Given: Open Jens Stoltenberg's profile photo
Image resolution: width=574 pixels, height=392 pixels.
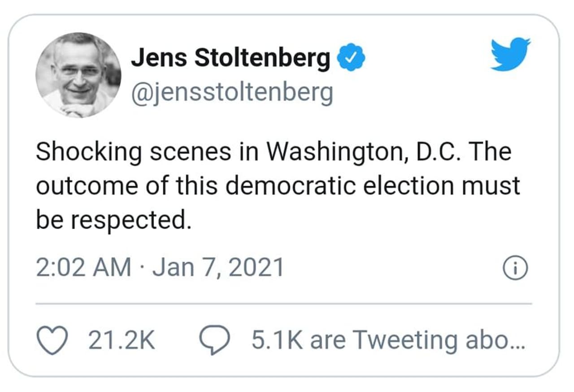Looking at the screenshot, I should point(78,75).
